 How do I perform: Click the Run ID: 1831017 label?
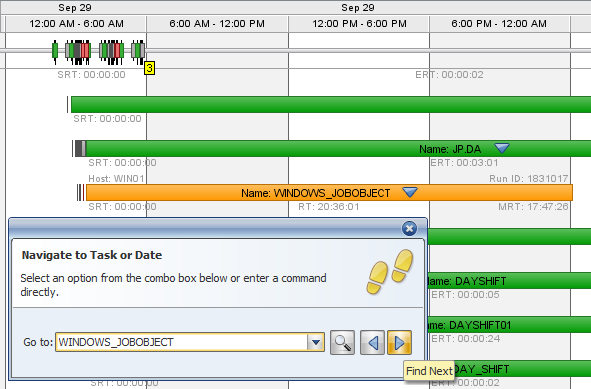point(528,179)
